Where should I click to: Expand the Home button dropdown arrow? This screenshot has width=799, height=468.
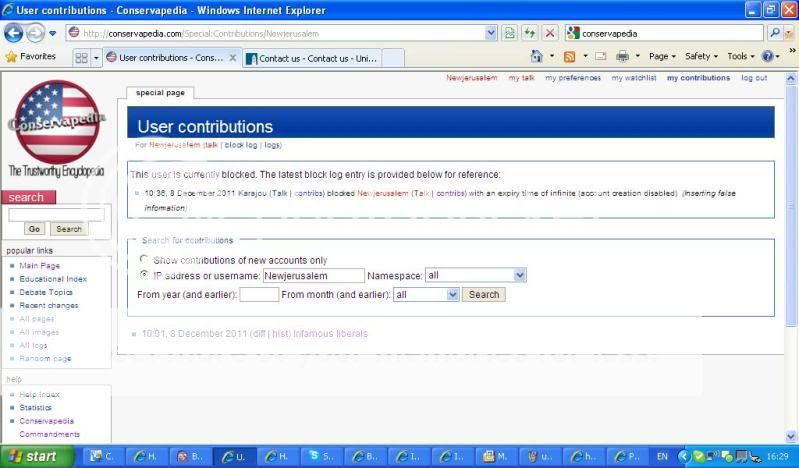[552, 56]
